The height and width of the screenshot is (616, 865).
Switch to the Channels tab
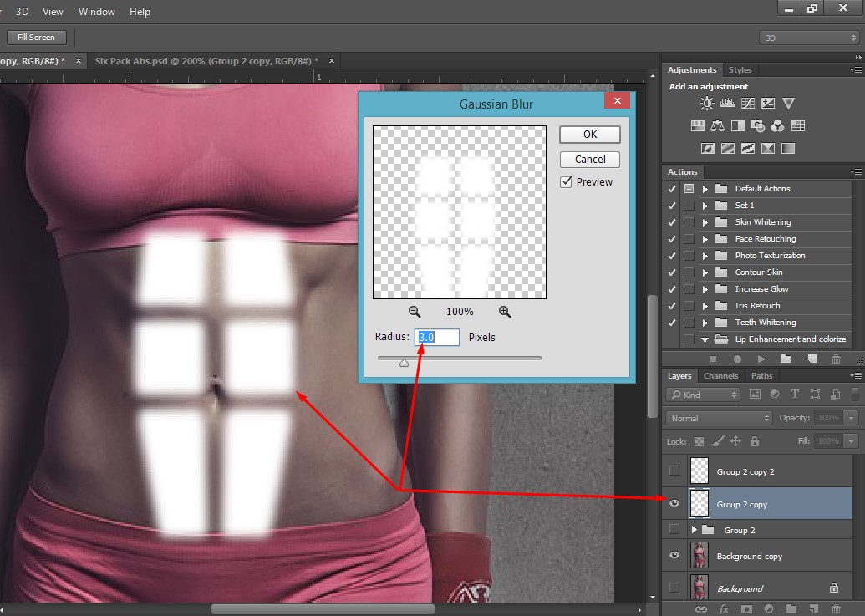720,376
